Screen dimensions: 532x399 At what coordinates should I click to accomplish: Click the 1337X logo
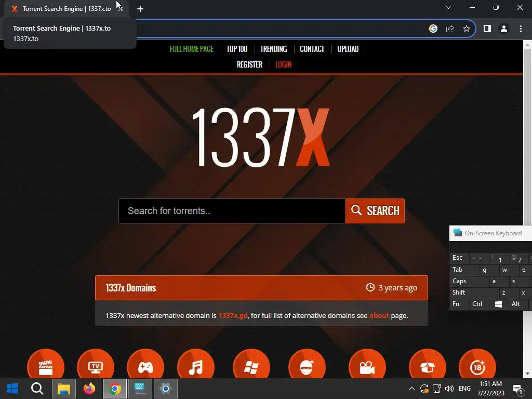coord(261,137)
